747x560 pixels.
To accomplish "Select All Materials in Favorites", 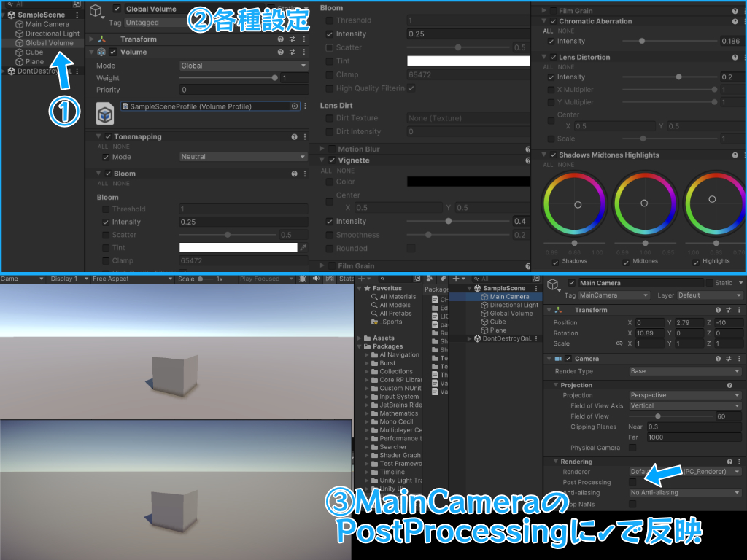I will click(398, 297).
